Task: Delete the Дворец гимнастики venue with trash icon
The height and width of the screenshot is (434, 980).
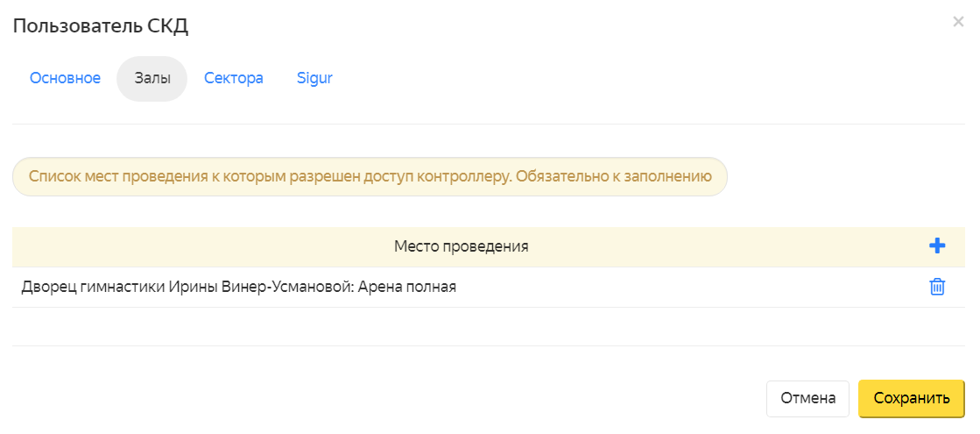Action: tap(937, 287)
